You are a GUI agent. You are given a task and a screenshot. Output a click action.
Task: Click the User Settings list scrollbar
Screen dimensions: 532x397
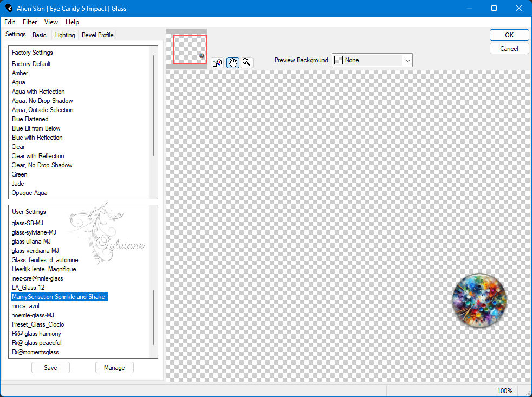pos(153,317)
